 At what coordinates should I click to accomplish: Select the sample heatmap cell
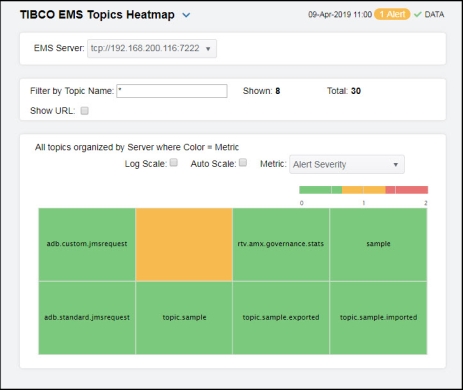point(378,244)
